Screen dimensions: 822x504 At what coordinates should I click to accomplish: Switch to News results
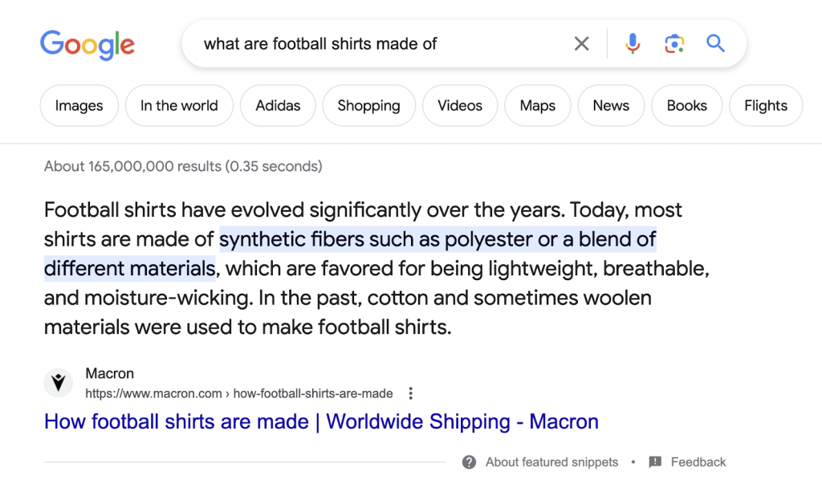coord(611,105)
